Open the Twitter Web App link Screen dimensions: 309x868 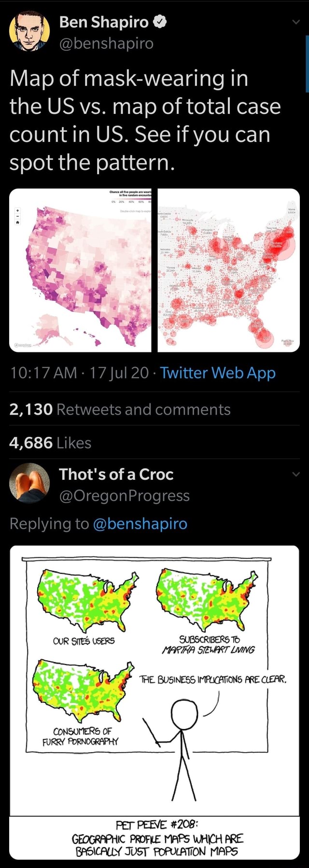click(x=220, y=373)
